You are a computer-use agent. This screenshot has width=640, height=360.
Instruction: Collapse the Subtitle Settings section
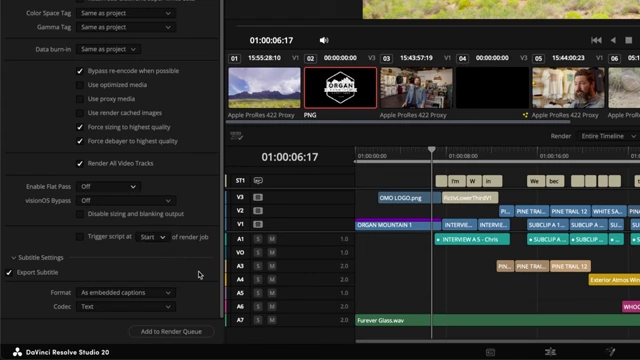(x=13, y=258)
